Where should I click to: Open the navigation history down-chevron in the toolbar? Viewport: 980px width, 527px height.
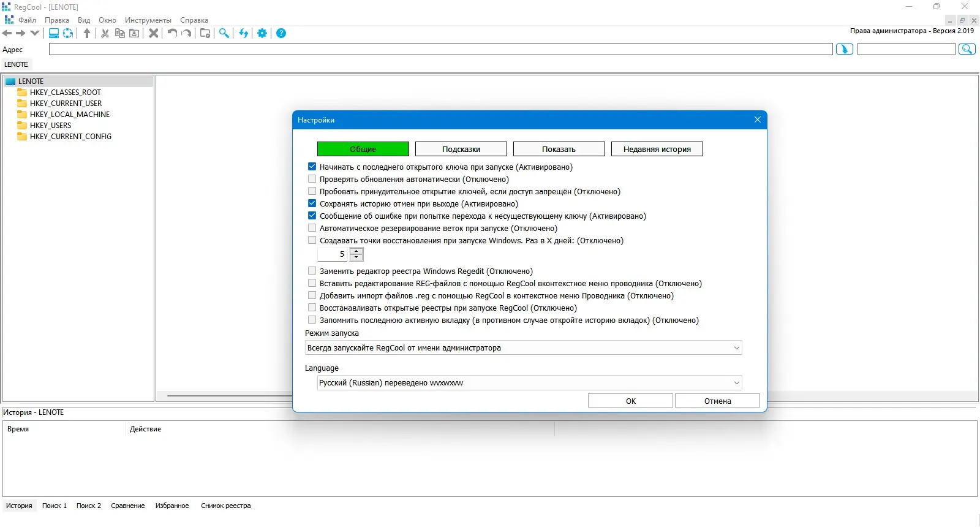[x=34, y=33]
